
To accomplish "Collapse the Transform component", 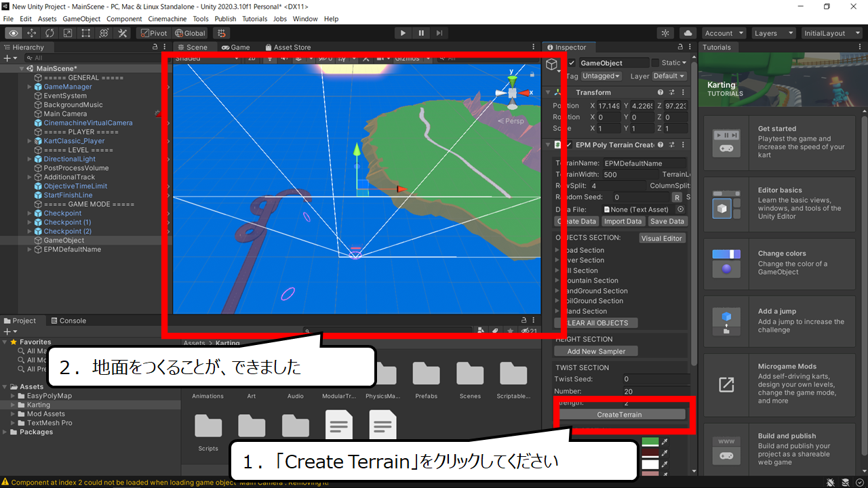I will (548, 92).
